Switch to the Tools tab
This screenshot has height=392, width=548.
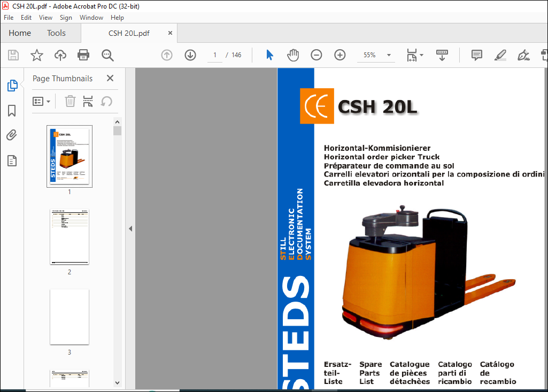tap(56, 33)
